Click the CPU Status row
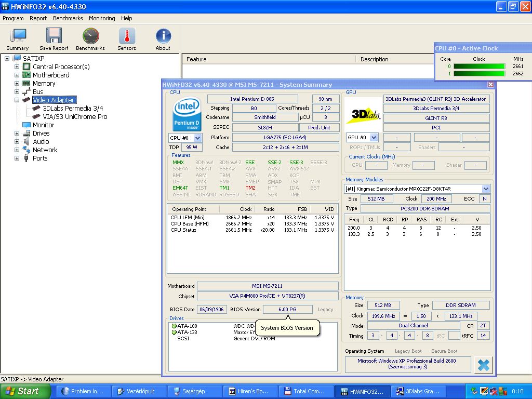Screen dimensions: 532x399 (x=252, y=230)
